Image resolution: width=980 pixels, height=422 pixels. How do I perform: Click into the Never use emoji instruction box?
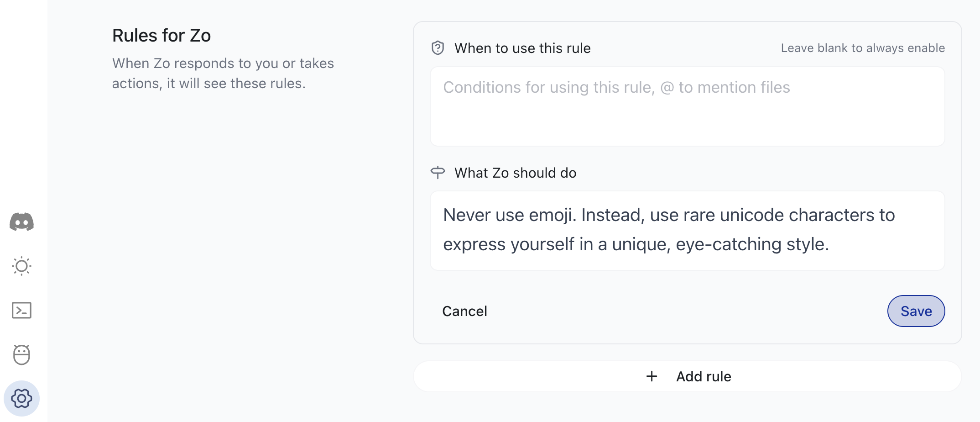tap(688, 231)
